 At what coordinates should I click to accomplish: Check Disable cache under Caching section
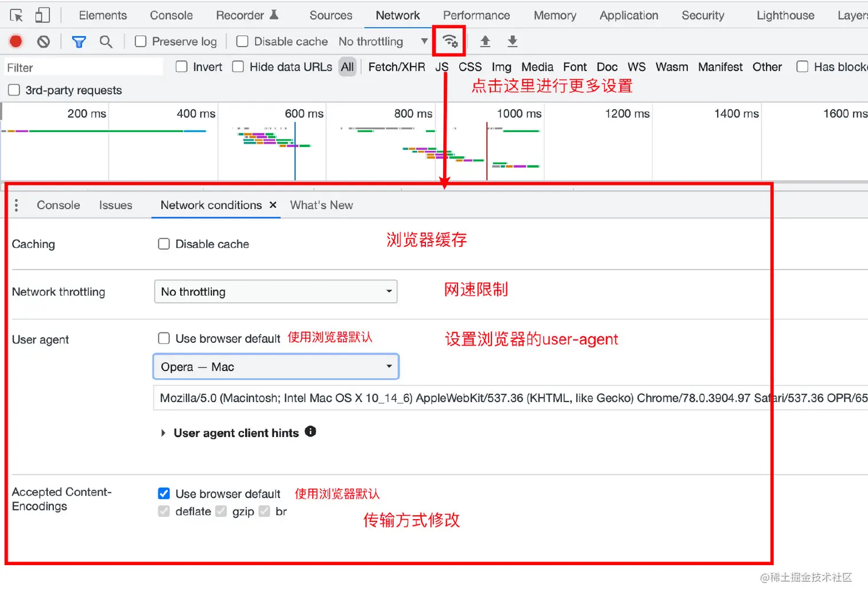[x=164, y=244]
